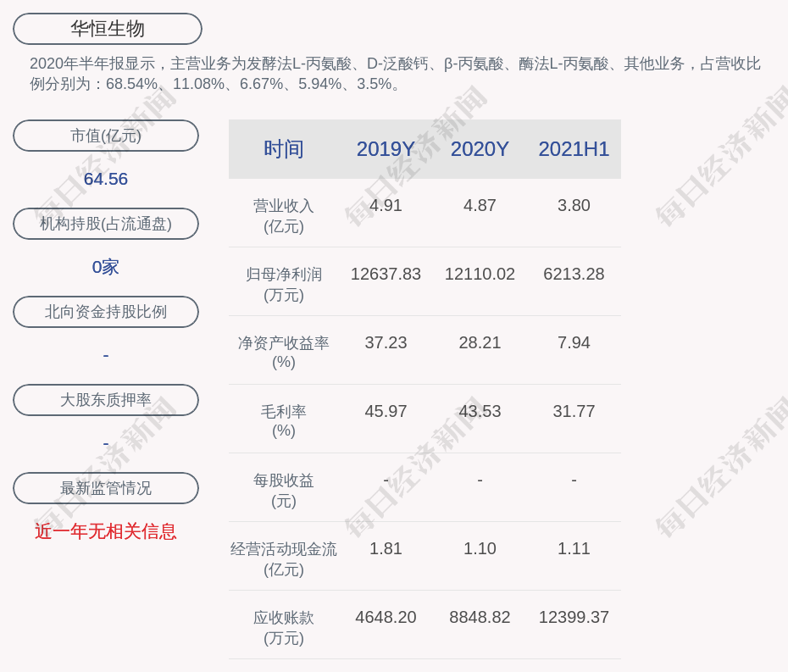Click the 机构持股(占流通盘) label
This screenshot has height=672, width=788.
(x=106, y=224)
